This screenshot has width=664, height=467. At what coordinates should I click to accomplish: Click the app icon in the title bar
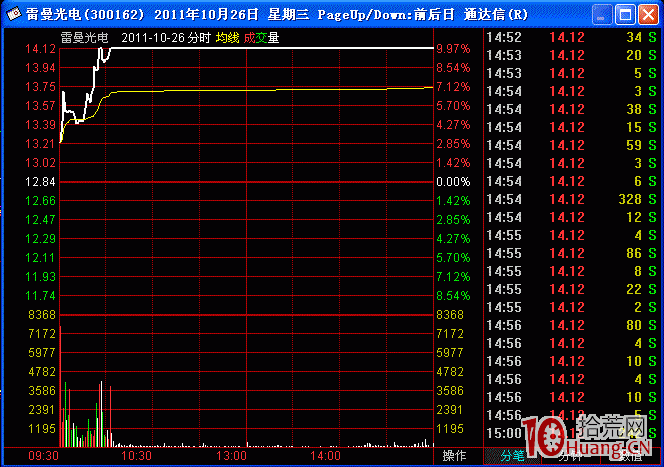(13, 14)
